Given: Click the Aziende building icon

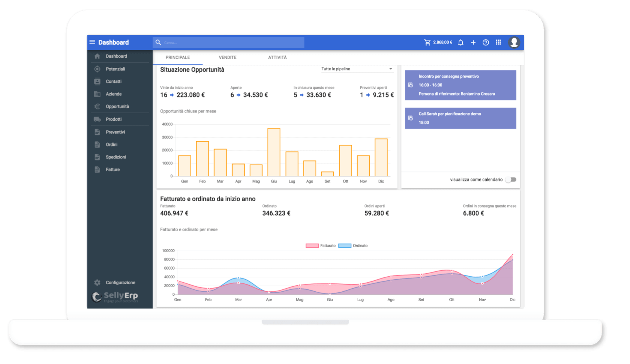Looking at the screenshot, I should [x=97, y=94].
